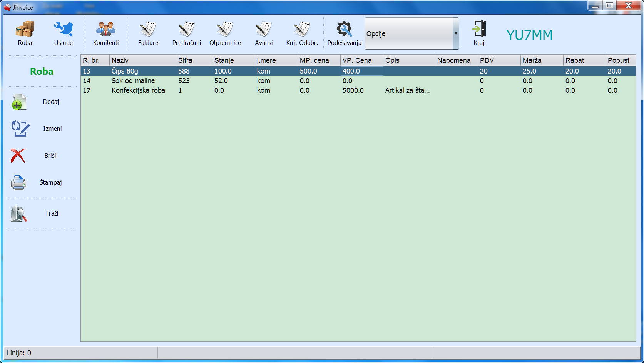Viewport: 644px width, 363px height.
Task: Click the Artikal za šta... description cell
Action: (x=409, y=90)
